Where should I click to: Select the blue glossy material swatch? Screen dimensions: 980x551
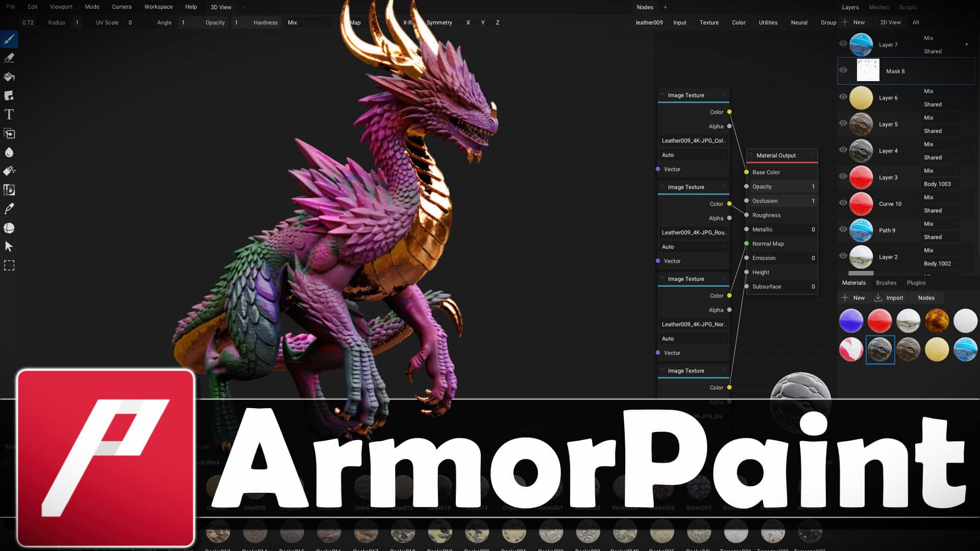tap(851, 321)
